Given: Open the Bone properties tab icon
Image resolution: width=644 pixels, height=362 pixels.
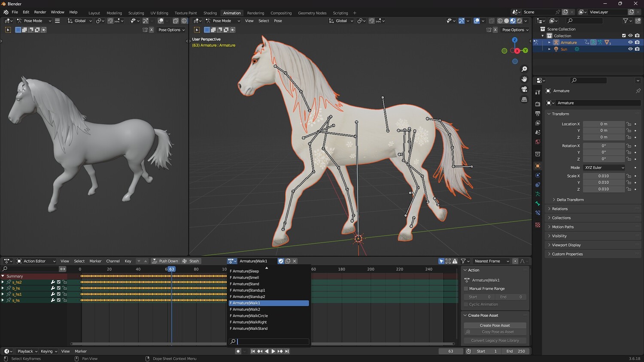Looking at the screenshot, I should click(538, 204).
